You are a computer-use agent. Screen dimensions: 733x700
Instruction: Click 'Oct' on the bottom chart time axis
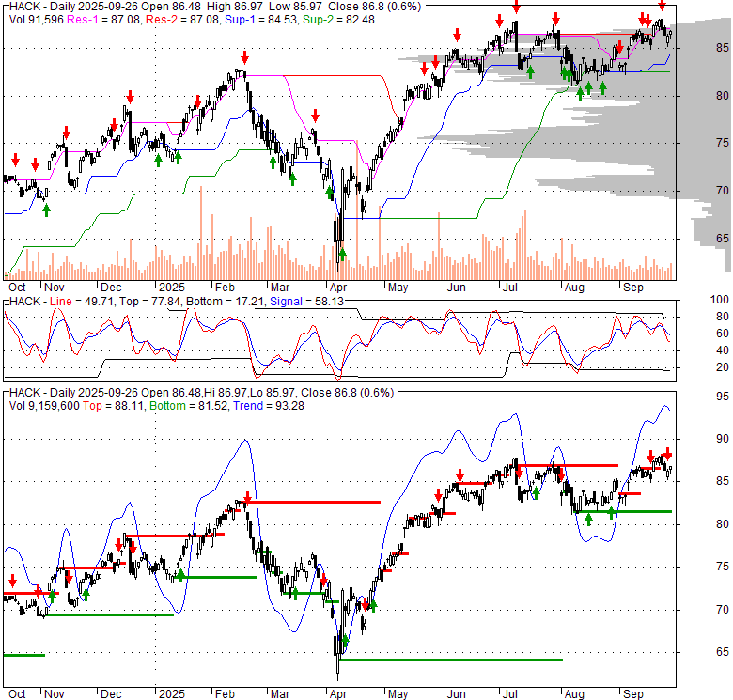click(x=17, y=694)
